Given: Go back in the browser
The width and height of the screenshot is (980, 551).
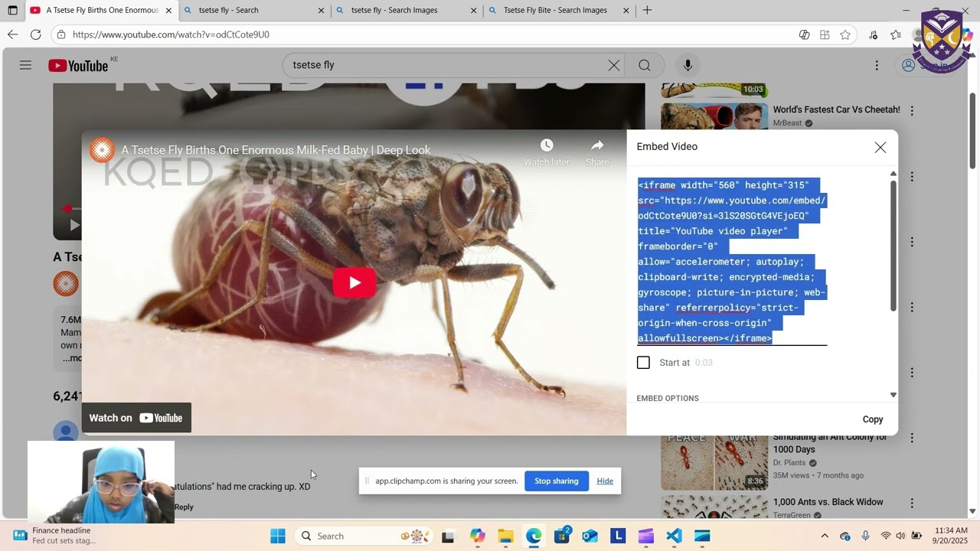Looking at the screenshot, I should 12,34.
